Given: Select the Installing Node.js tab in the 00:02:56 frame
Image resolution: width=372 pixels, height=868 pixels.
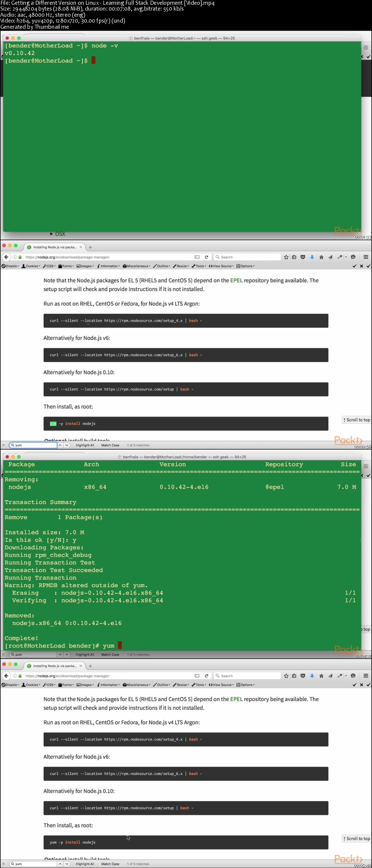Looking at the screenshot, I should tap(54, 247).
